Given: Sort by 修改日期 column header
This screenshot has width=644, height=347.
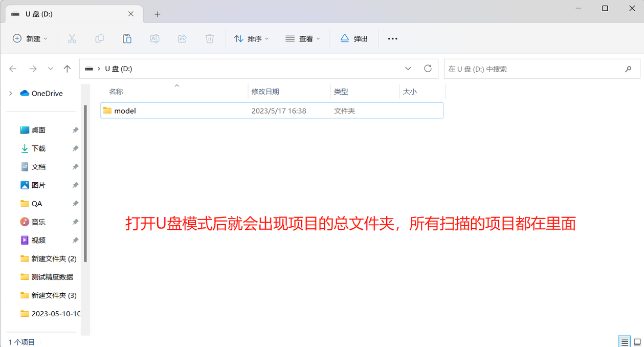Looking at the screenshot, I should [x=265, y=92].
